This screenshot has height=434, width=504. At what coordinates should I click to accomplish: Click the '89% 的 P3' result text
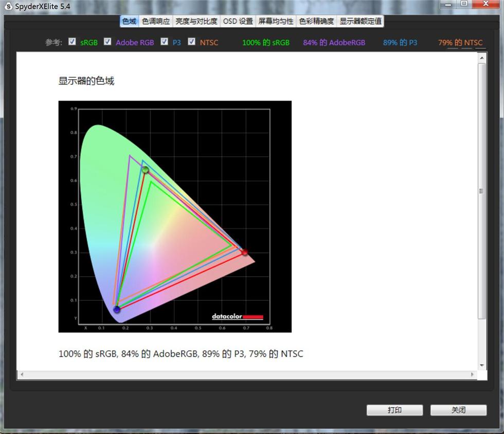tap(400, 43)
